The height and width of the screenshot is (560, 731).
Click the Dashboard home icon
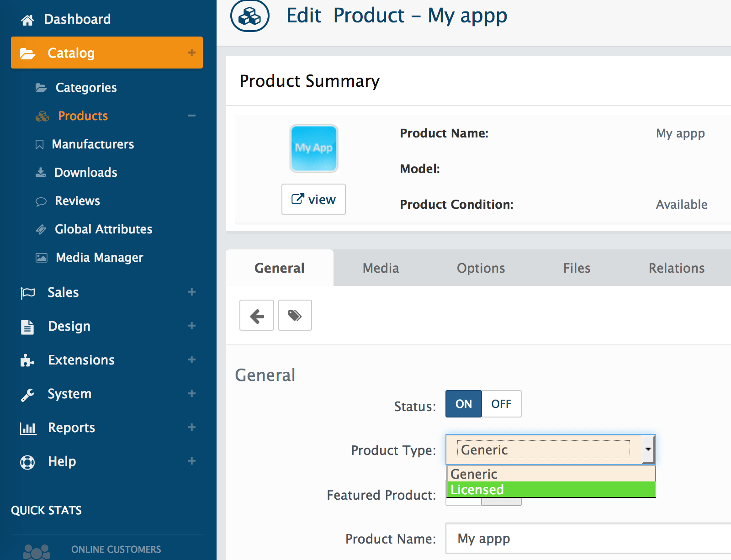point(27,20)
